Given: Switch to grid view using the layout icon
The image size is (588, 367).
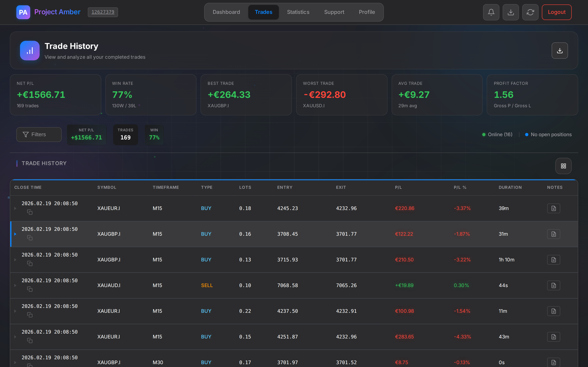Looking at the screenshot, I should pos(563,166).
